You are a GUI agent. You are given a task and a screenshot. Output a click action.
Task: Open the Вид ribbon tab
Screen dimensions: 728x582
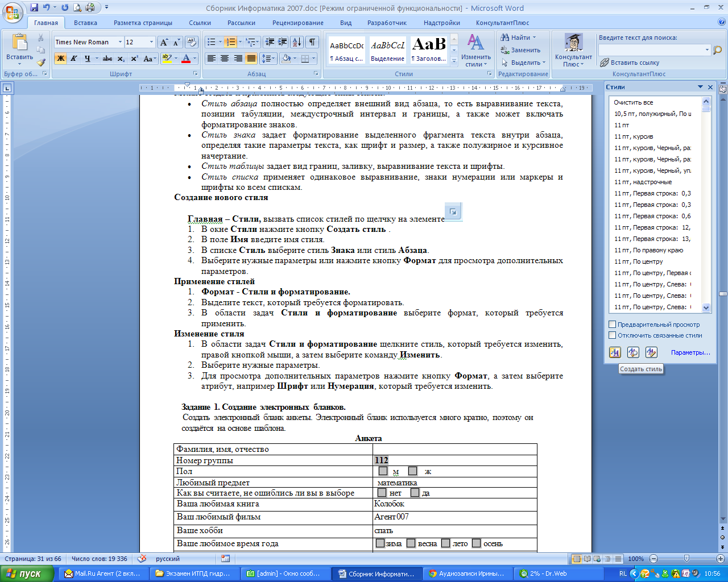coord(346,23)
